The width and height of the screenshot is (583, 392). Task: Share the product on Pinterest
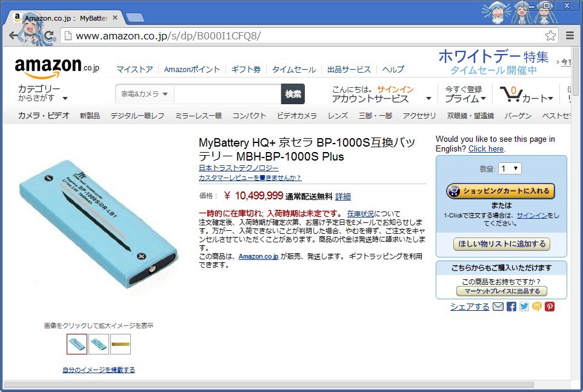pyautogui.click(x=550, y=307)
